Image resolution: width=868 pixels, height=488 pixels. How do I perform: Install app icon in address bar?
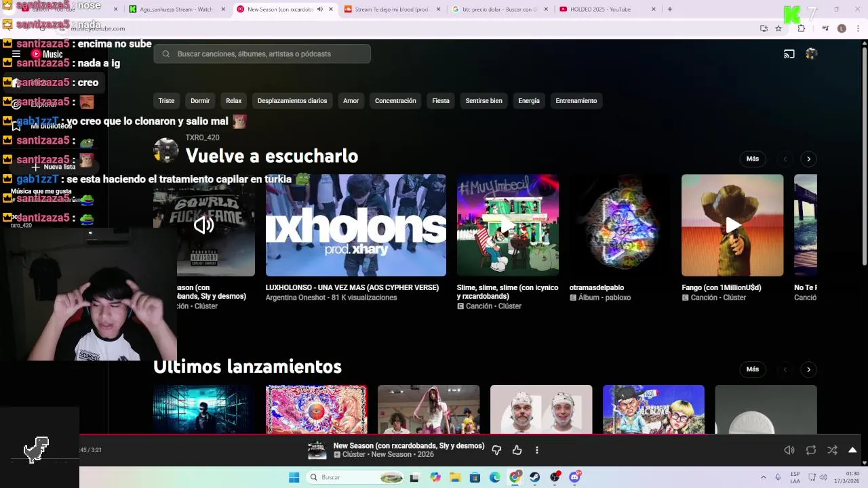pos(764,28)
